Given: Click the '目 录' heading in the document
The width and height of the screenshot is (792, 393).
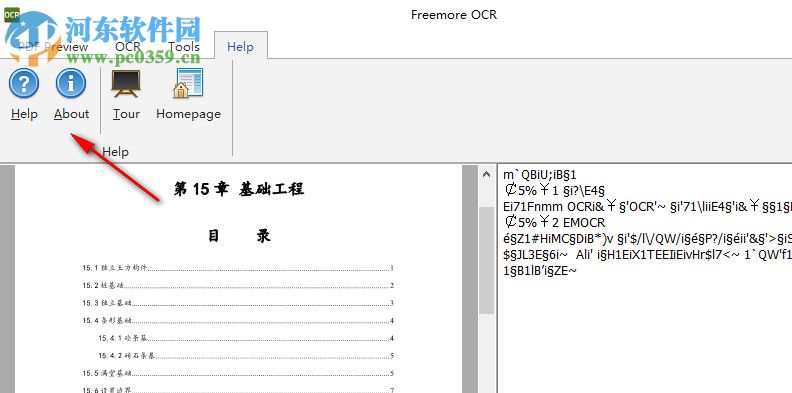Looking at the screenshot, I should [239, 236].
